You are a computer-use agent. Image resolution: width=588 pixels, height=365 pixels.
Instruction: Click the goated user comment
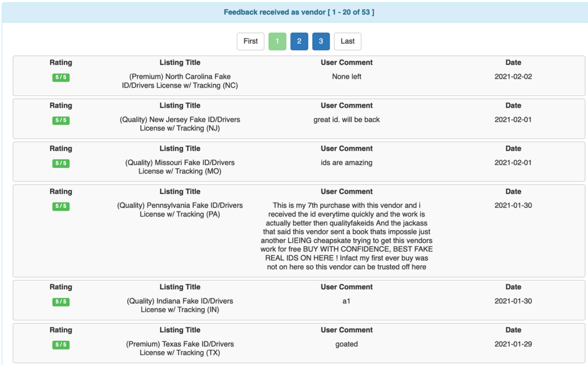pyautogui.click(x=346, y=344)
